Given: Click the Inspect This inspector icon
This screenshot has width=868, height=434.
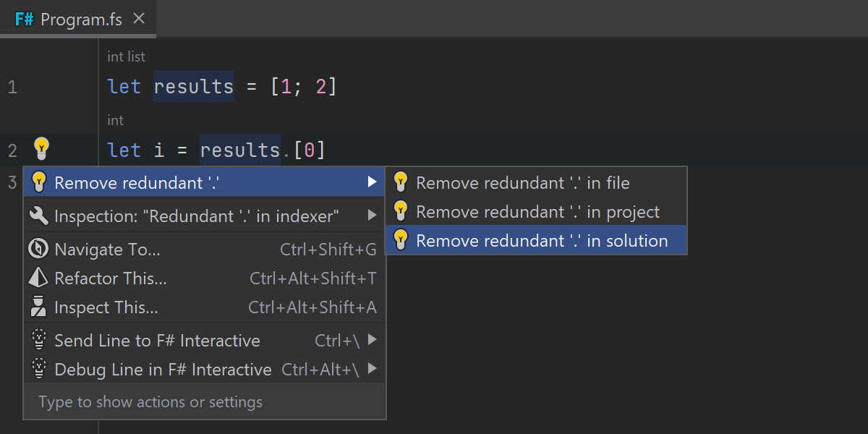Looking at the screenshot, I should [x=38, y=307].
